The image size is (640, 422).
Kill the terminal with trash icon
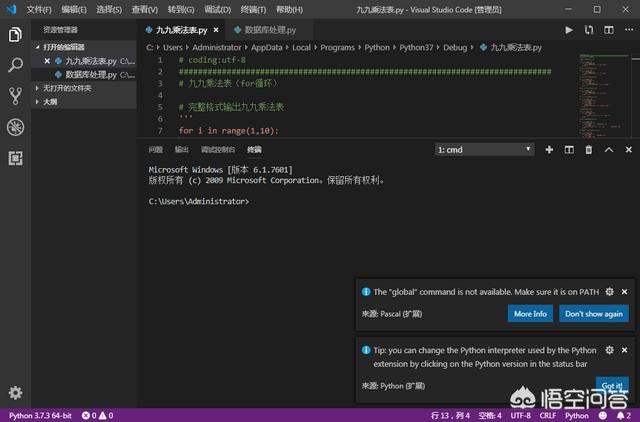coord(589,150)
